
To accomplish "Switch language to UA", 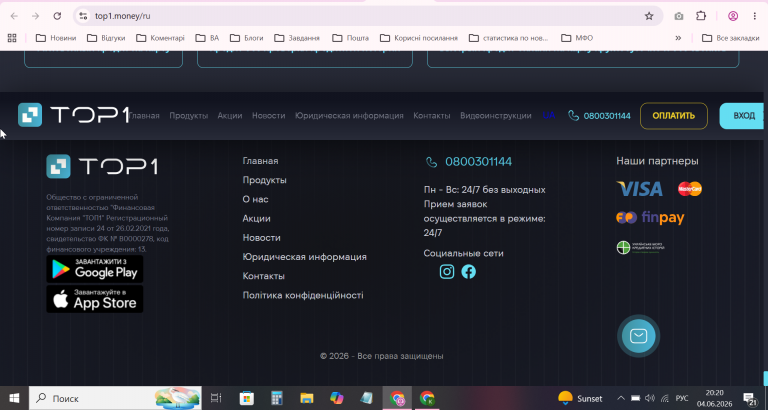I will coord(549,116).
